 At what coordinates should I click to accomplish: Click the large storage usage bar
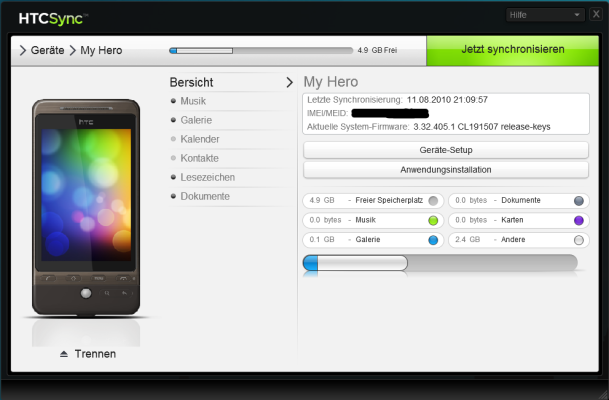click(440, 263)
